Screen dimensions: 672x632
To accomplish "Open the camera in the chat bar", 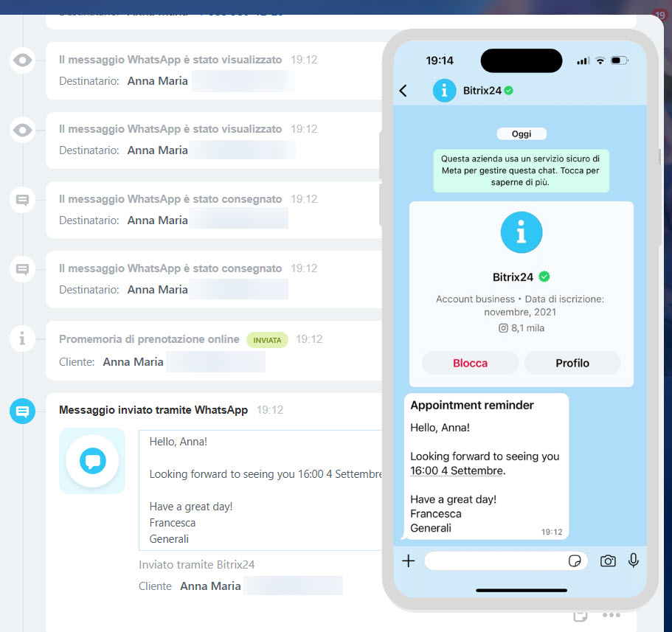I will coord(608,561).
